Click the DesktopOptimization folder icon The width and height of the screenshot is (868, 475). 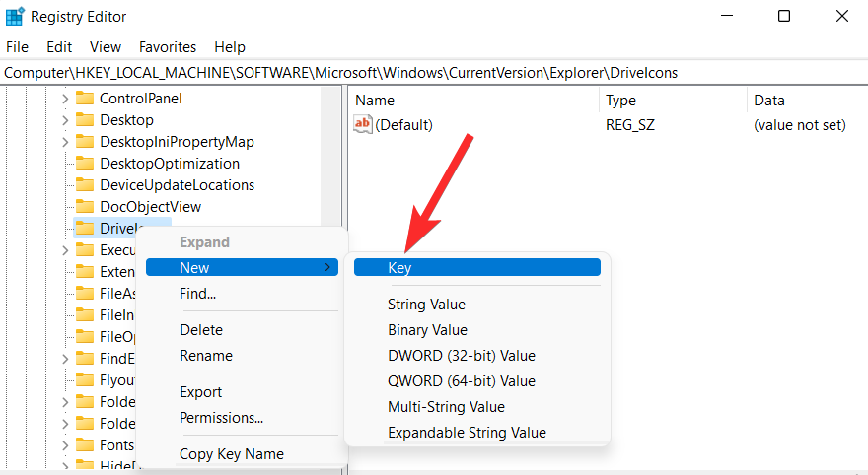click(84, 164)
